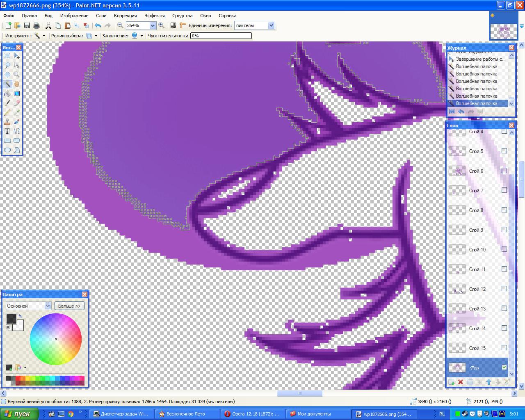Select the Rectangle Select tool
Viewport: 525px width, 420px height.
coord(7,56)
